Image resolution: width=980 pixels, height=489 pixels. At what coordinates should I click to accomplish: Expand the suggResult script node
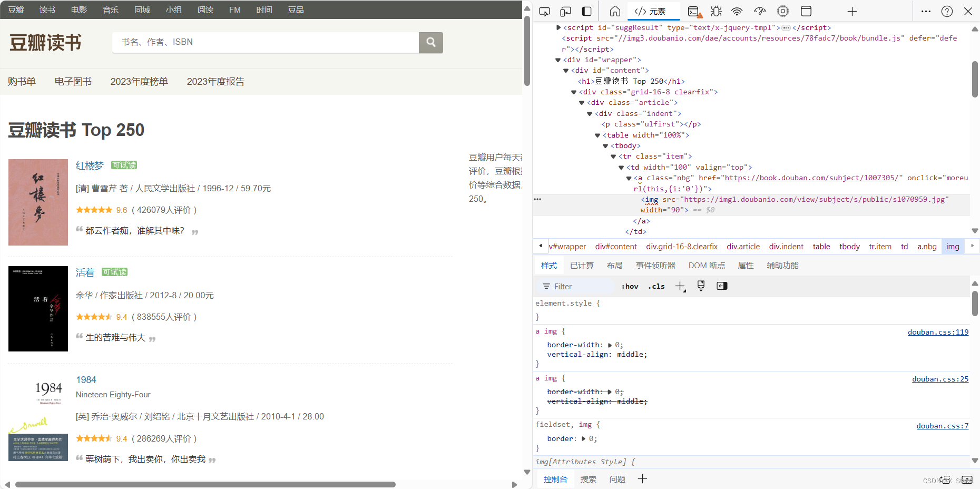(x=558, y=27)
